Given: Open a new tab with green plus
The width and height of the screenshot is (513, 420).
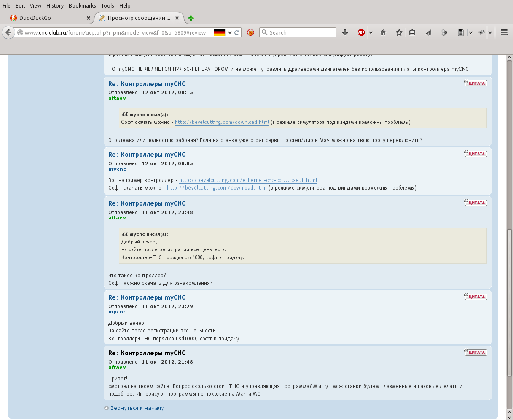Looking at the screenshot, I should 191,18.
